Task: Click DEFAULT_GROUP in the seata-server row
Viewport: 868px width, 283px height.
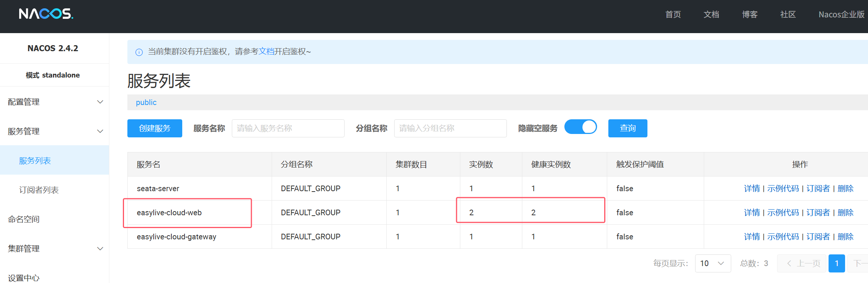Action: point(311,189)
